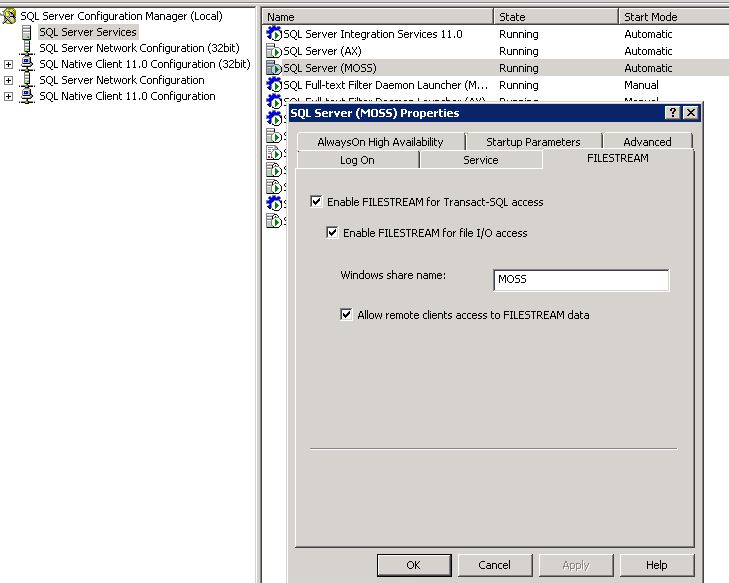Click the SQL Full-text Filter Daemon Launcher (M... icon
729x583 pixels.
274,85
